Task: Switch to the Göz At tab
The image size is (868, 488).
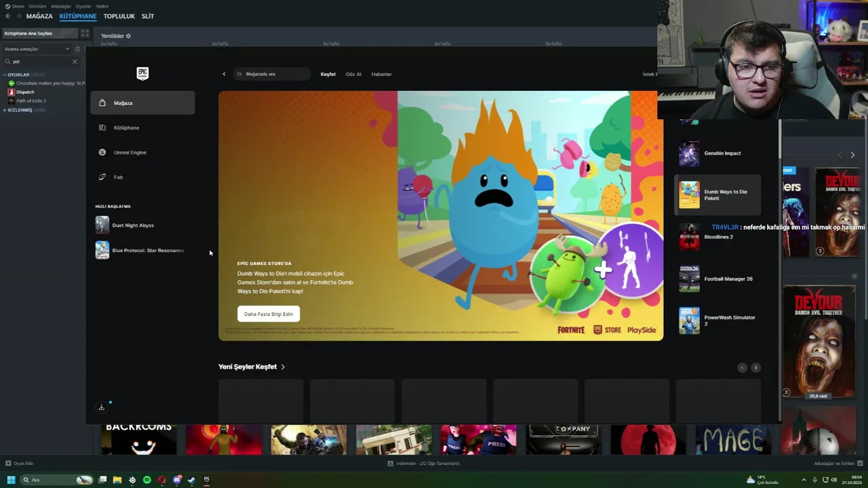Action: click(353, 74)
